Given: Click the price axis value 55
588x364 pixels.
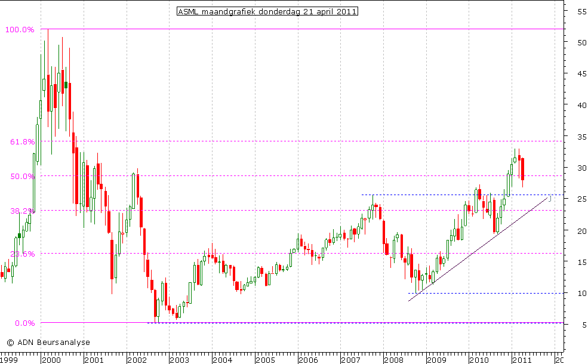Looking at the screenshot, I should point(581,11).
